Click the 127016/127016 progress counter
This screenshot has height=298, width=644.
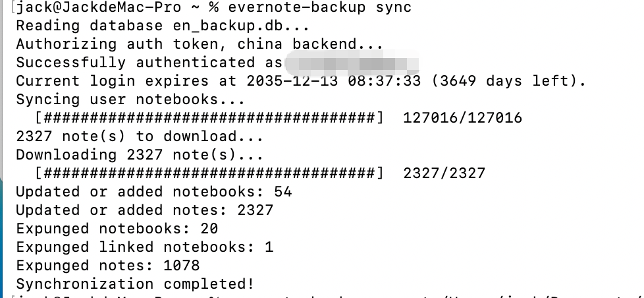[x=462, y=119]
